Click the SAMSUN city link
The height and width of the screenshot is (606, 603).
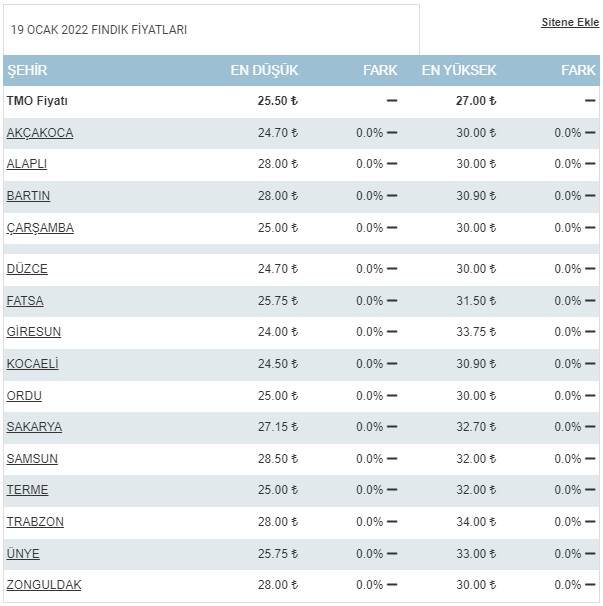pos(32,459)
